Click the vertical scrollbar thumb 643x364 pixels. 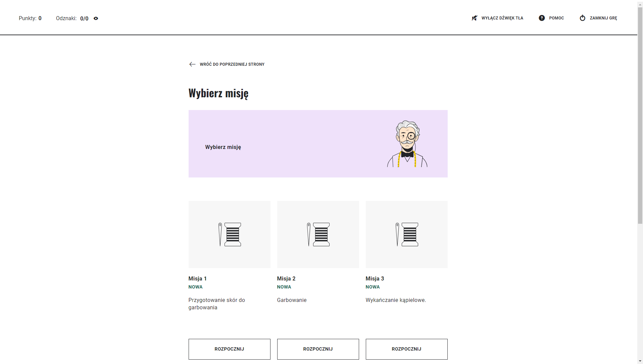(x=640, y=114)
